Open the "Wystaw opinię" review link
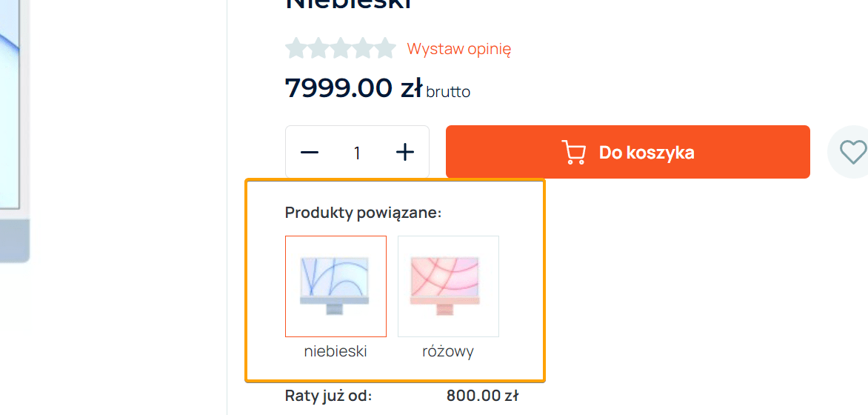Viewport: 868px width, 415px height. tap(458, 49)
